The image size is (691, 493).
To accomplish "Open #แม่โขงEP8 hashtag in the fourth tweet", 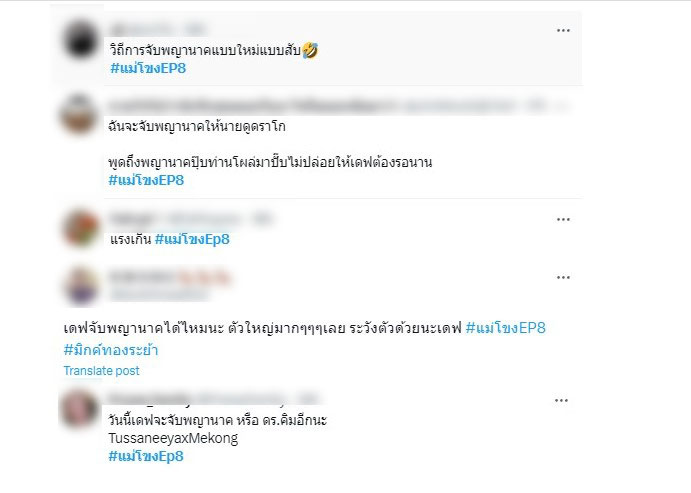I will tap(505, 328).
